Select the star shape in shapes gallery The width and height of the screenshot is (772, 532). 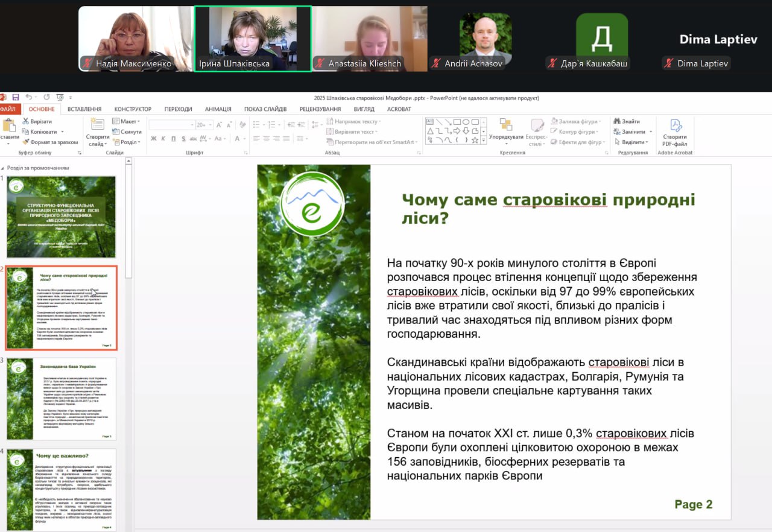(x=475, y=140)
